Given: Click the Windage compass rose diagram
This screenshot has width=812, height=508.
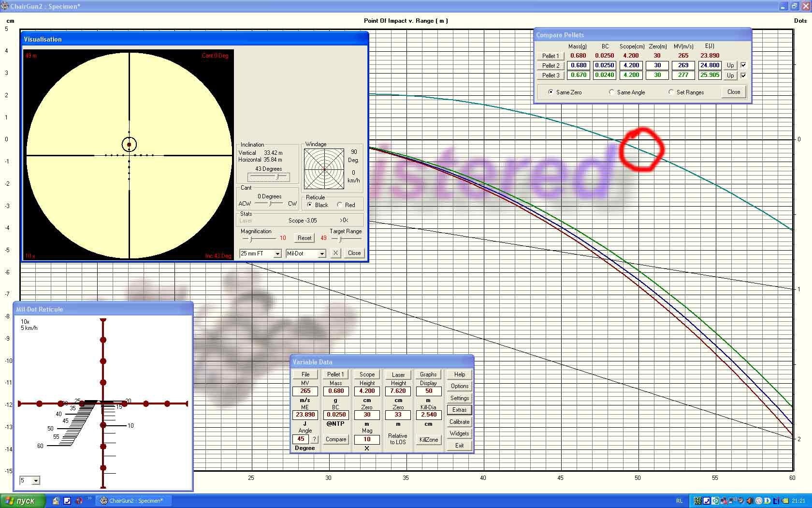Looking at the screenshot, I should pos(324,169).
